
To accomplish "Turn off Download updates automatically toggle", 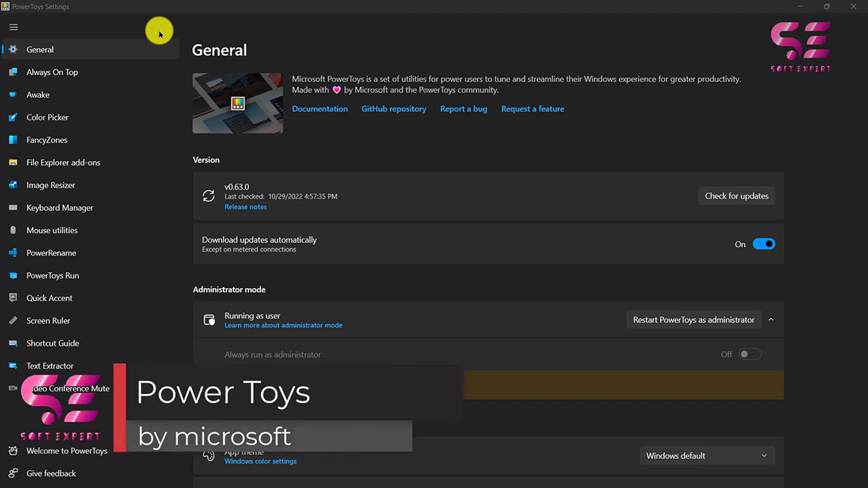I will tap(764, 244).
